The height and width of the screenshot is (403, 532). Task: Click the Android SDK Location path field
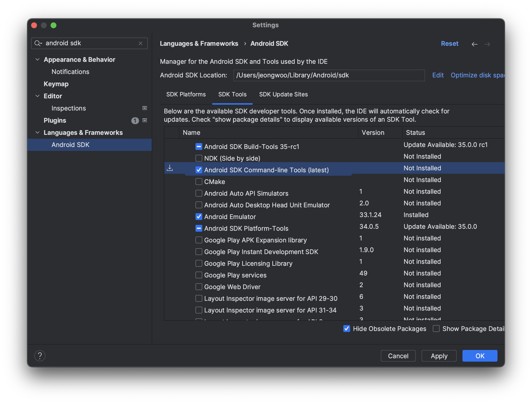point(329,75)
